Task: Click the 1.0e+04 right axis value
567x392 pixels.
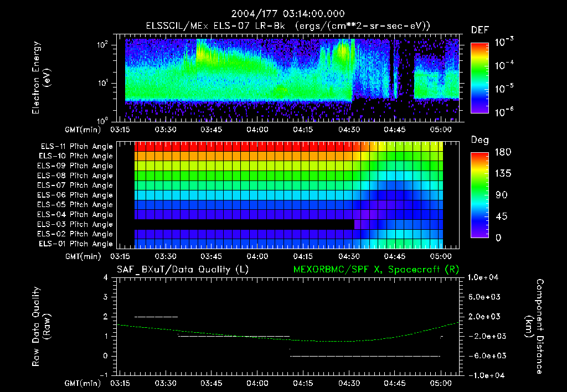Action: pyautogui.click(x=483, y=277)
